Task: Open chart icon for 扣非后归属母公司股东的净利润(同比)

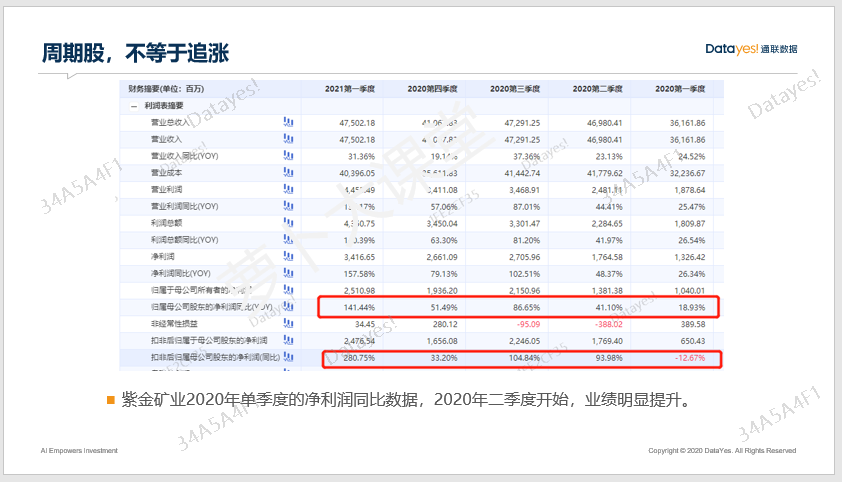Action: 288,357
